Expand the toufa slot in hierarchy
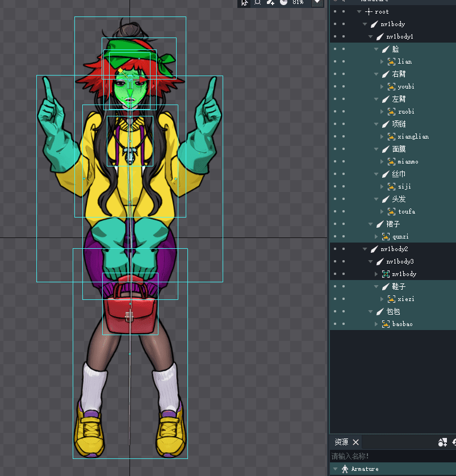 (x=382, y=211)
